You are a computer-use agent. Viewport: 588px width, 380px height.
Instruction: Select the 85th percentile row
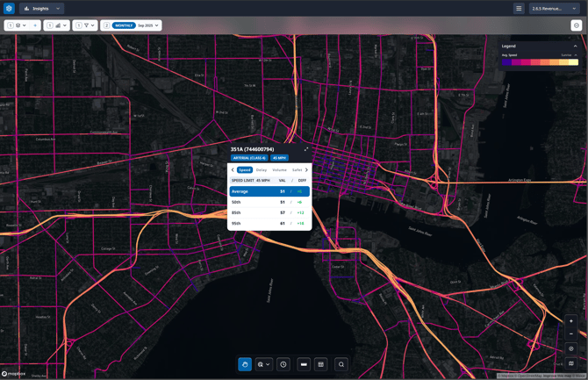click(x=269, y=212)
